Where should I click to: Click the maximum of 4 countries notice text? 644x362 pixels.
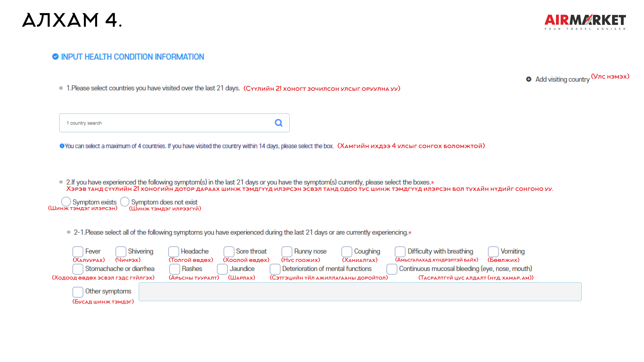(199, 146)
